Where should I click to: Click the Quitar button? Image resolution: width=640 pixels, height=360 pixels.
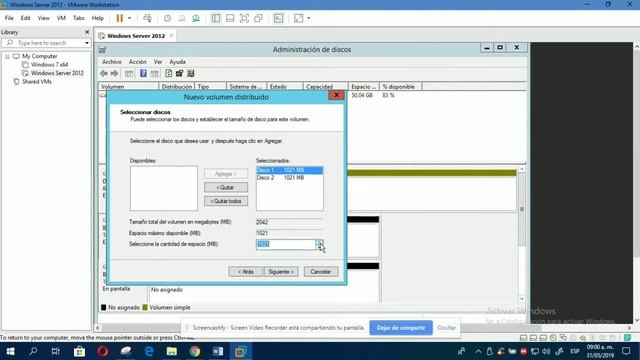tap(226, 187)
